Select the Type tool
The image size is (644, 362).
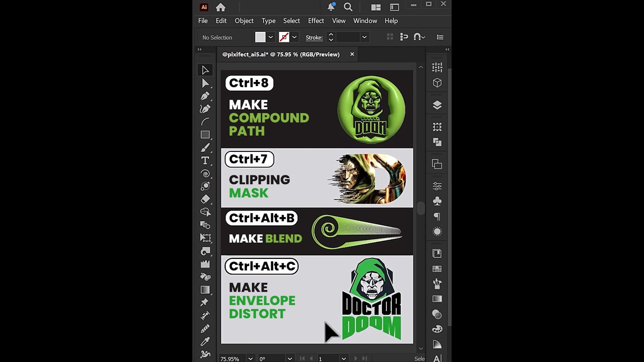pyautogui.click(x=205, y=160)
